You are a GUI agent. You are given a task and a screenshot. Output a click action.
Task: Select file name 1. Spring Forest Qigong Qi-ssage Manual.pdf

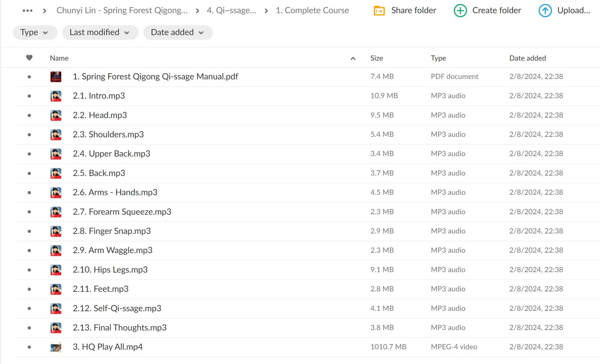[155, 77]
